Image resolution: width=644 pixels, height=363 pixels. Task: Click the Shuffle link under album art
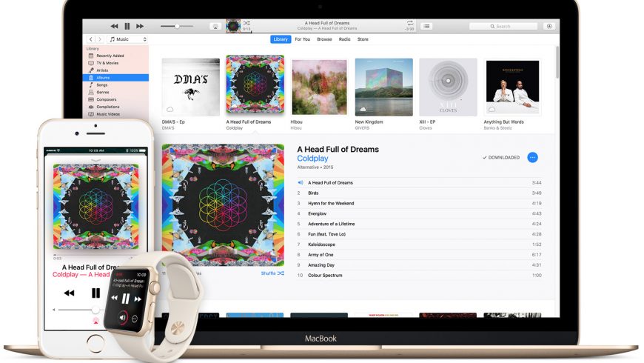(x=272, y=273)
